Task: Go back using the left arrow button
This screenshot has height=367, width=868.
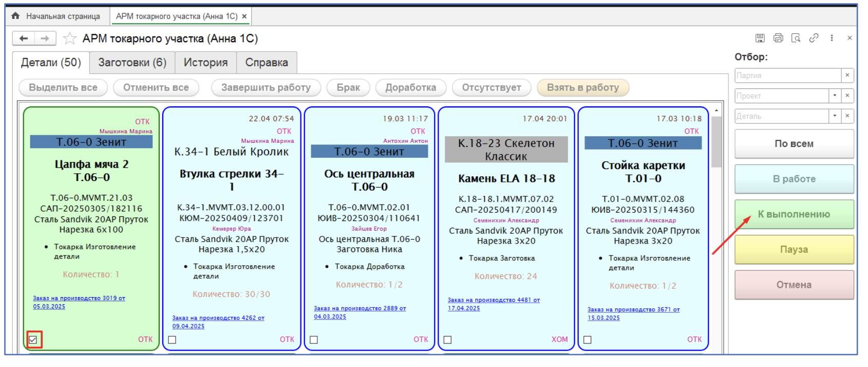Action: click(x=24, y=39)
